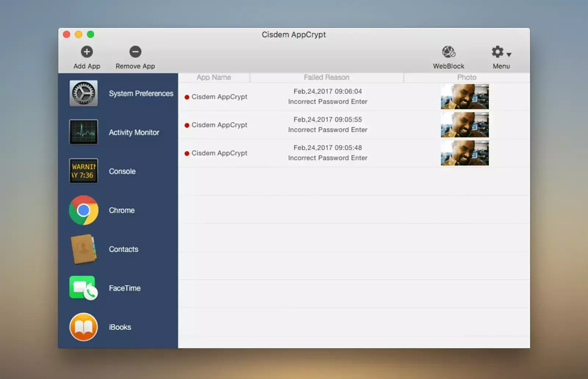Image resolution: width=588 pixels, height=379 pixels.
Task: Select the iBooks orange book icon
Action: coord(83,327)
